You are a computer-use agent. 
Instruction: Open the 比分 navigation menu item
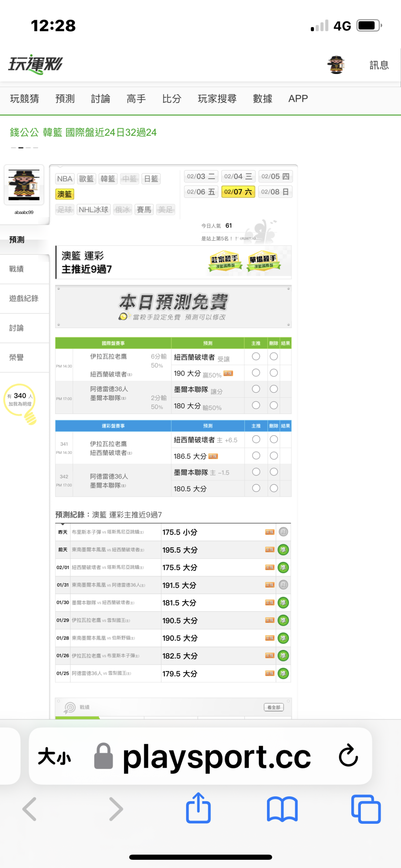(172, 99)
